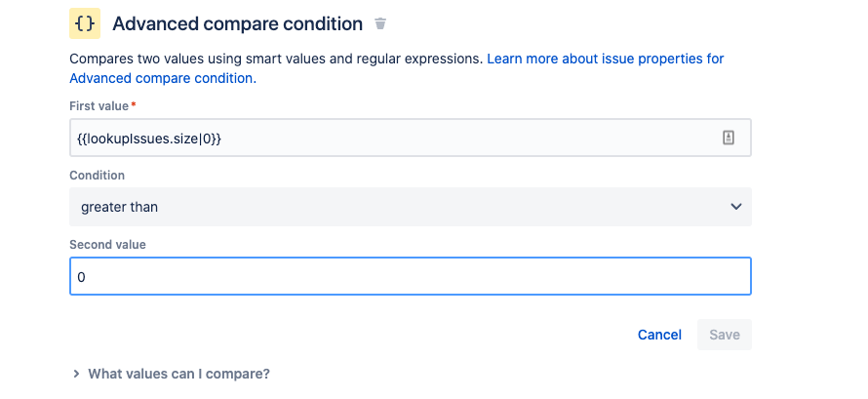
Task: Click the {{lookupIssues.size|0}} smart value text
Action: pos(149,139)
